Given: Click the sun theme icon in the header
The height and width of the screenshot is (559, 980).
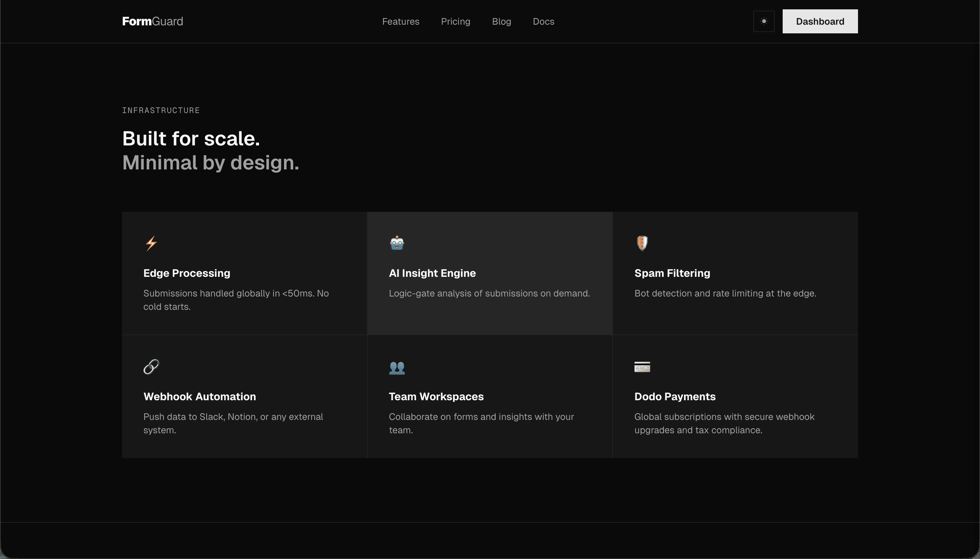Looking at the screenshot, I should (x=763, y=21).
